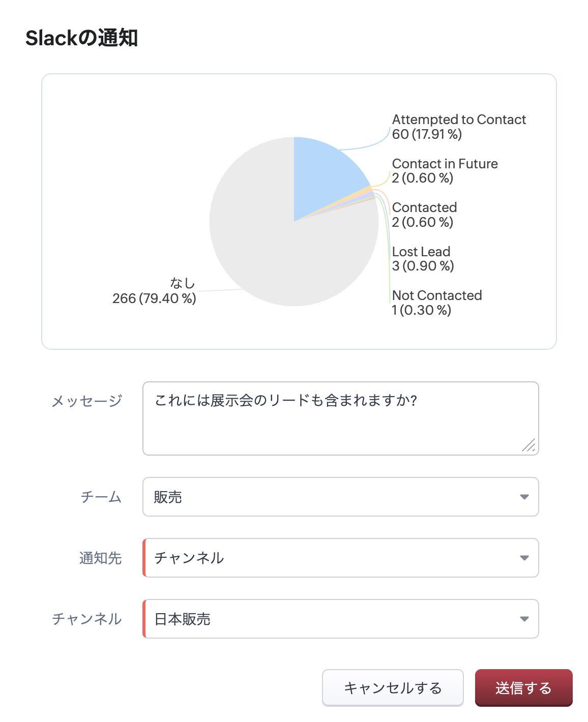Viewport: 588px width, 722px height.
Task: Open the チャンネル dropdown showing 日本販売
Action: point(340,619)
